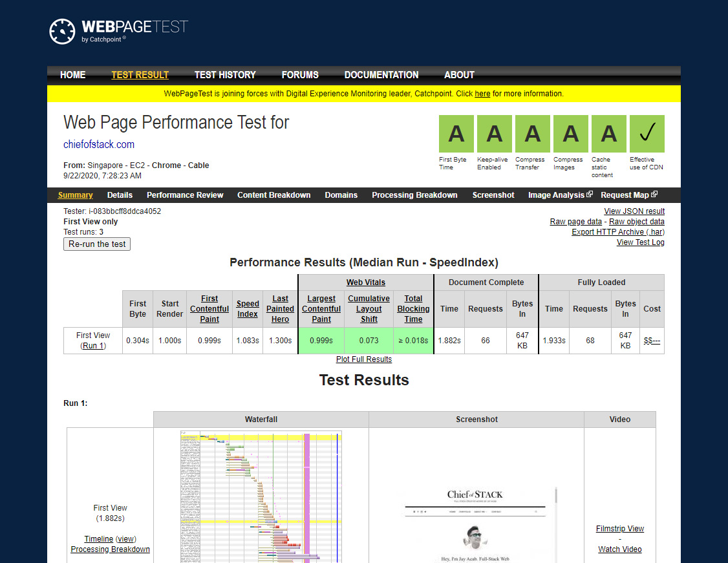Click Largest Contentful Paint header link
728x563 pixels.
pos(321,309)
